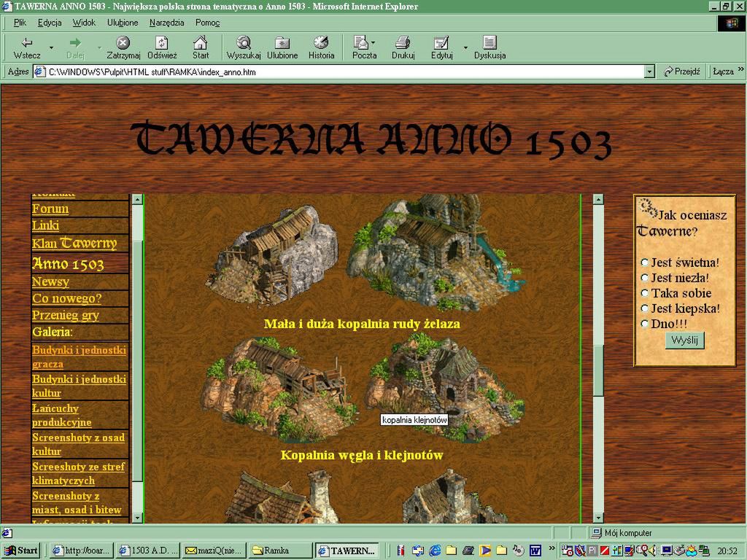Open the Ulubione favorites folder icon
This screenshot has width=747, height=560.
[282, 42]
